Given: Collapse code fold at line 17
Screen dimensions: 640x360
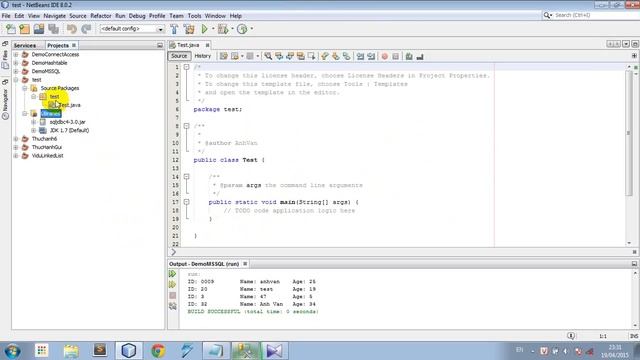Looking at the screenshot, I should (187, 202).
